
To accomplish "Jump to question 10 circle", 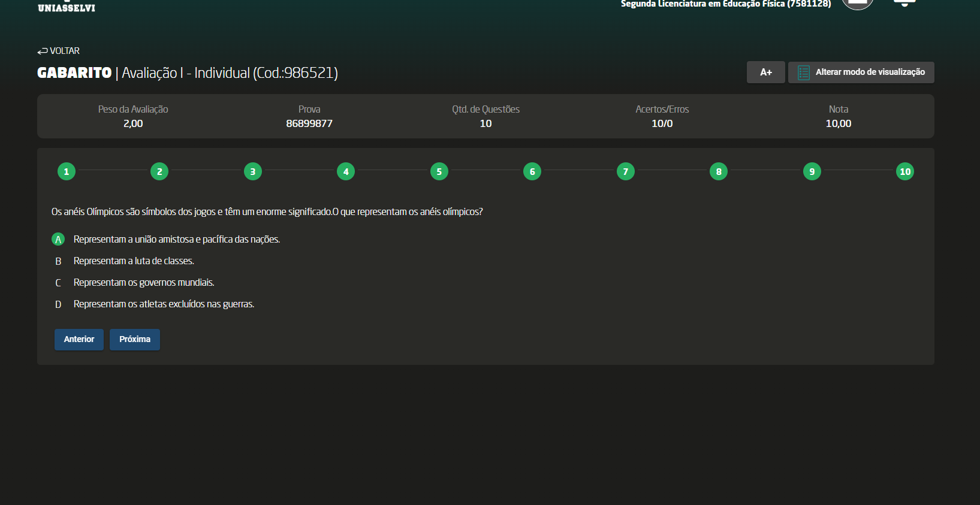I will click(905, 172).
